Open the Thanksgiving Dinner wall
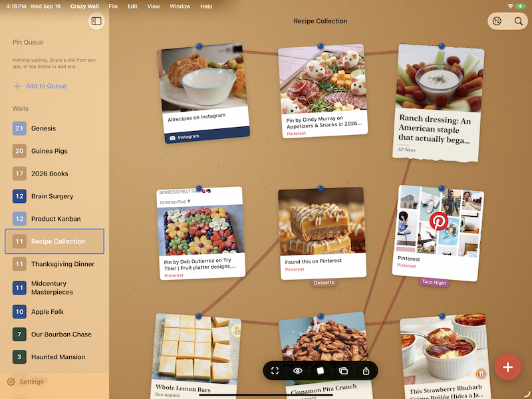532x399 pixels. pyautogui.click(x=55, y=264)
